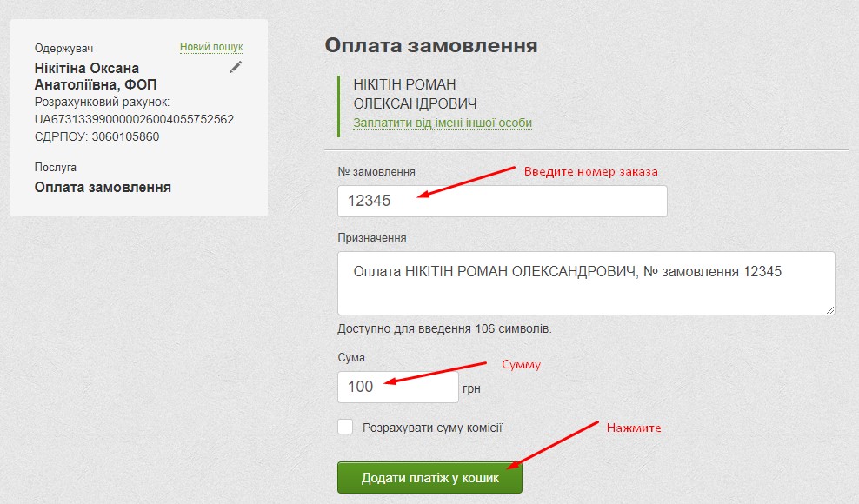
Task: Click Заплатити від імені іншої особи link
Action: point(443,123)
